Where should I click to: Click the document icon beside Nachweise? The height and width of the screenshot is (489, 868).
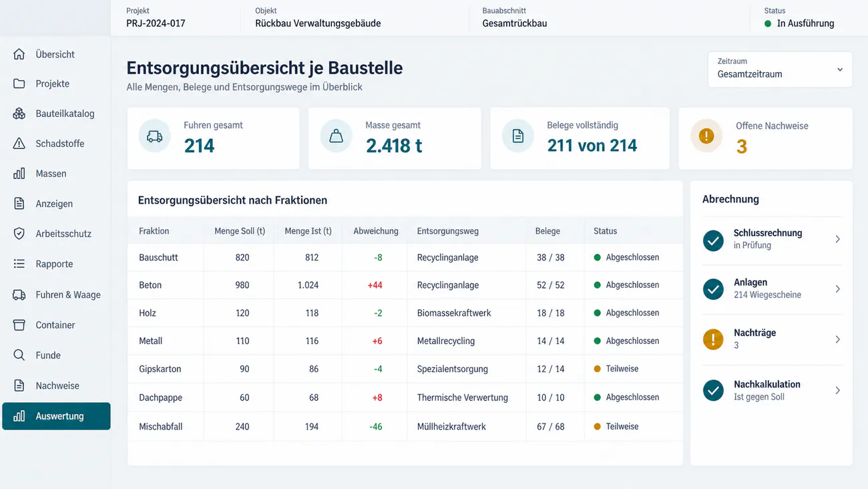[x=19, y=385]
